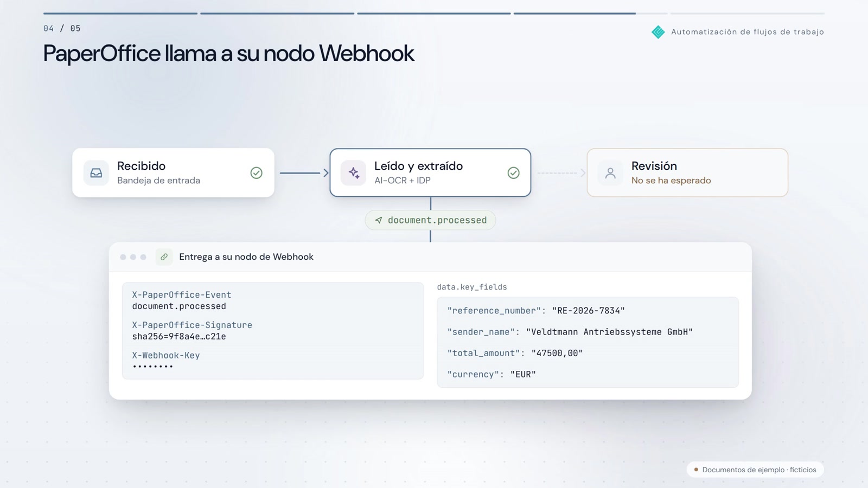Select the reference number "RE-2026-7834" value

(589, 311)
